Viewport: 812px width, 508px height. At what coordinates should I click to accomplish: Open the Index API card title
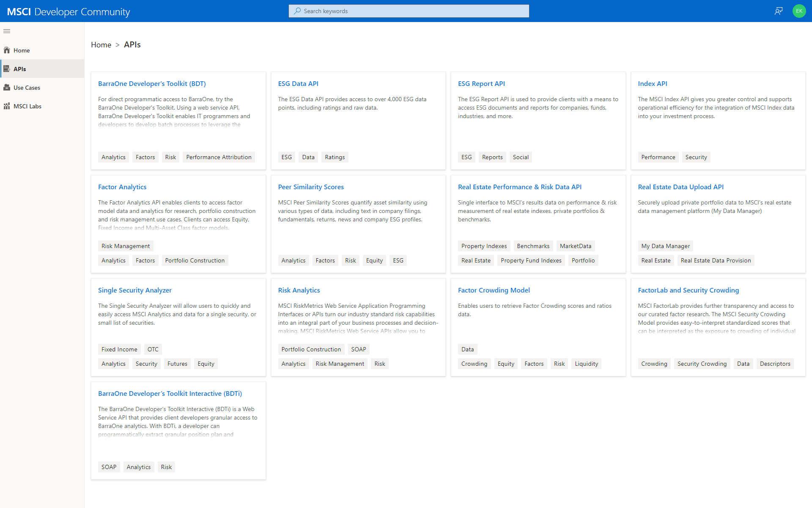pos(653,84)
